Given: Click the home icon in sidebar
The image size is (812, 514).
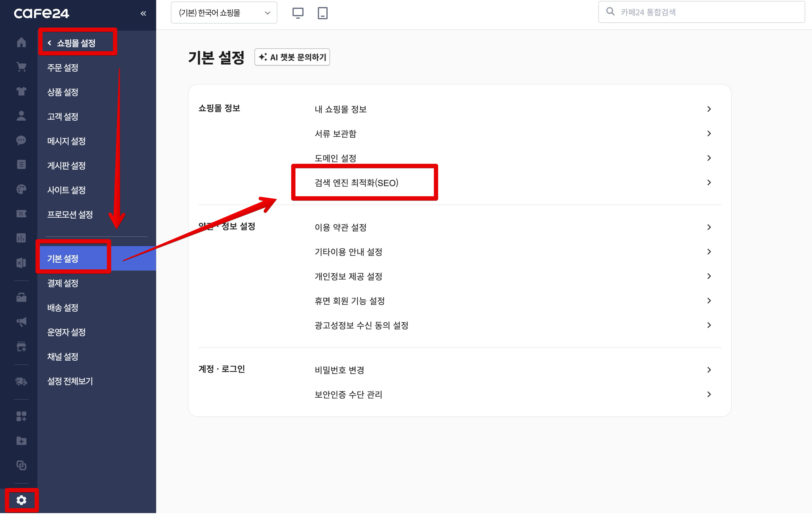Looking at the screenshot, I should coord(21,43).
